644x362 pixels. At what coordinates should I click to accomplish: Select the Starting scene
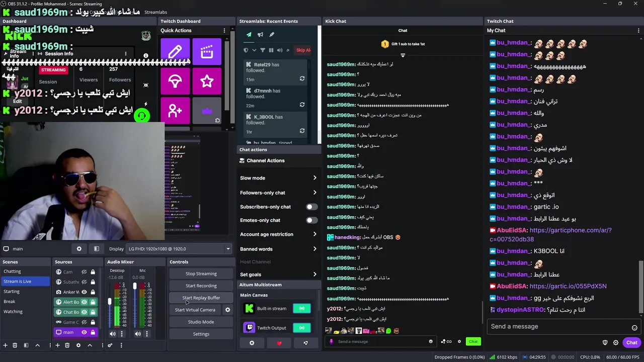coord(25,292)
